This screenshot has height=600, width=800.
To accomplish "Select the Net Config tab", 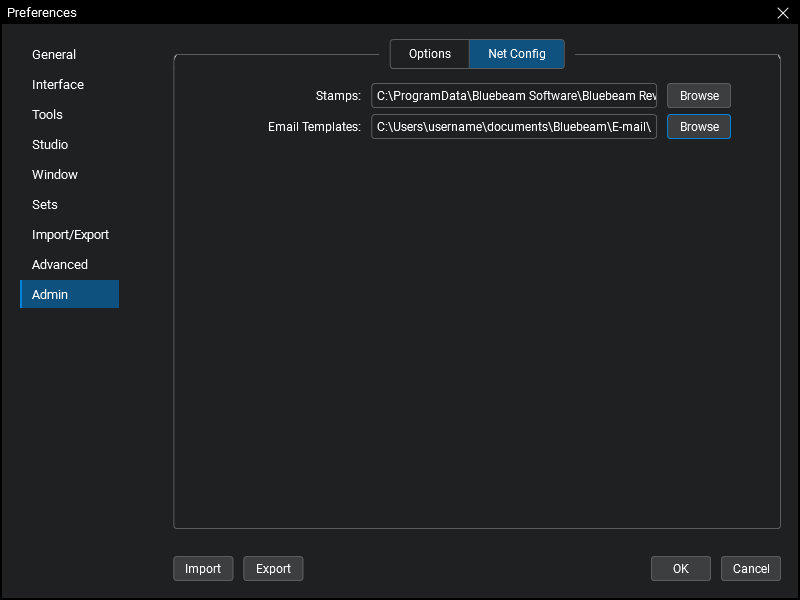I will coord(517,54).
